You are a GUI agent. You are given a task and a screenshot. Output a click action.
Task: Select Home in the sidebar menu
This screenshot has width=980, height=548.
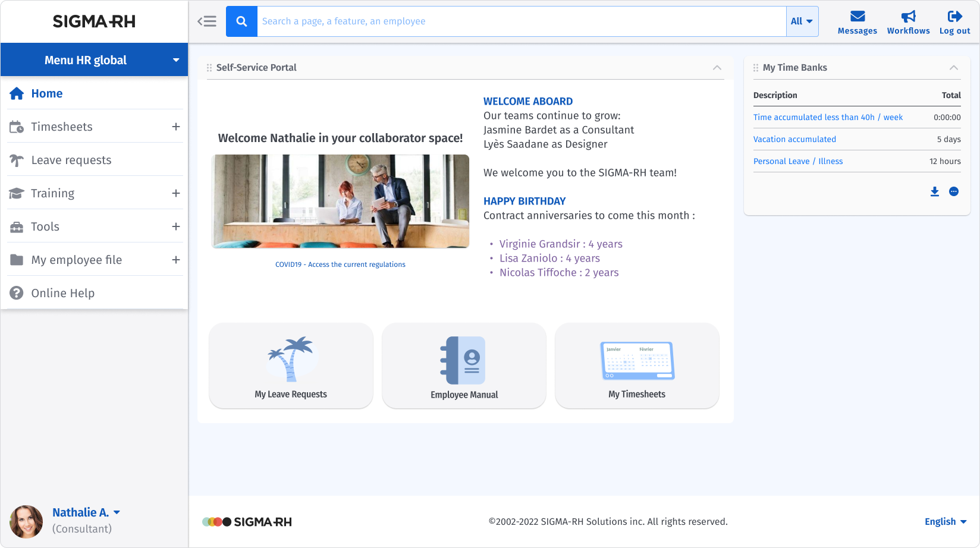point(46,93)
